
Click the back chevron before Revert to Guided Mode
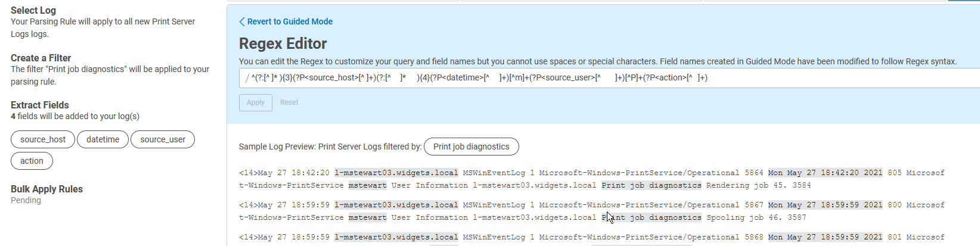(242, 22)
